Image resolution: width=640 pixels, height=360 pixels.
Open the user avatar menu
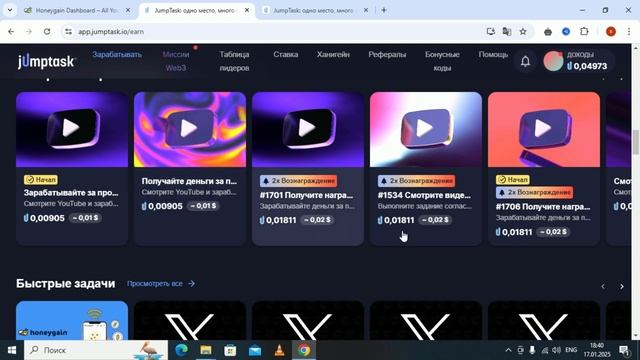[553, 61]
